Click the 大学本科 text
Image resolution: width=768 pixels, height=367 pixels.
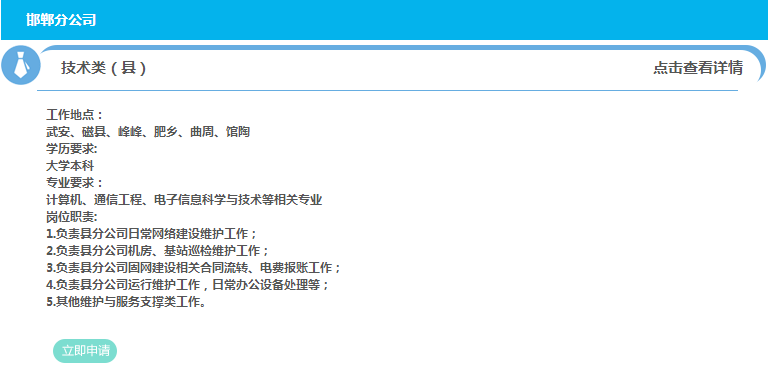click(x=70, y=166)
